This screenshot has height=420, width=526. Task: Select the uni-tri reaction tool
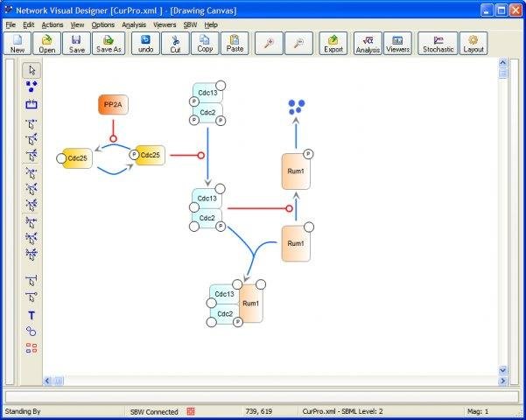click(x=32, y=156)
